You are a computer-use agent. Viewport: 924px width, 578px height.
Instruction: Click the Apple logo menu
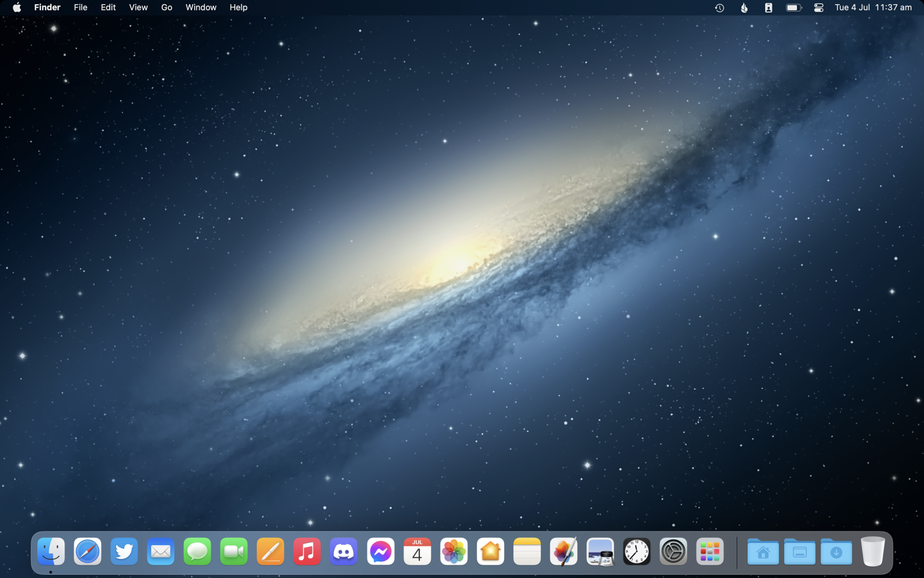tap(17, 7)
